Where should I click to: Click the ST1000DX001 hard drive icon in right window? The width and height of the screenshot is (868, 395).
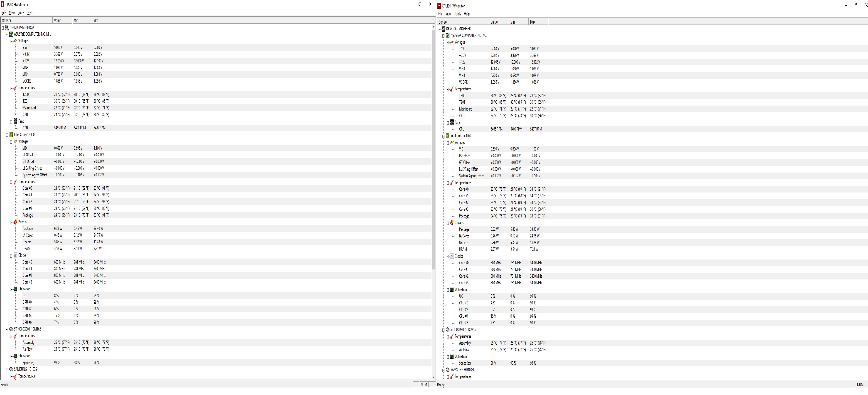tap(447, 330)
